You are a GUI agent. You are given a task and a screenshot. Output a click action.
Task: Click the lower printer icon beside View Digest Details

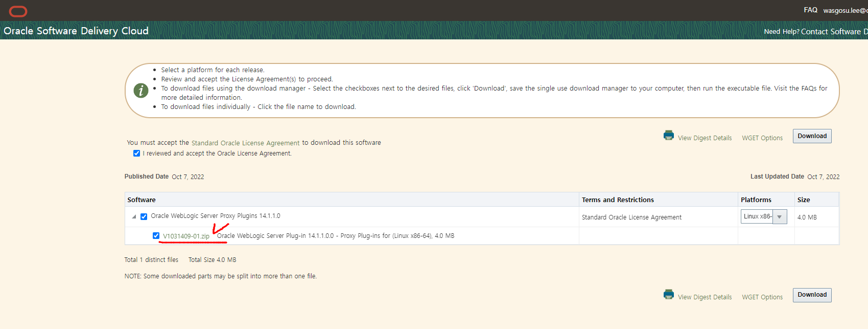[x=668, y=294]
